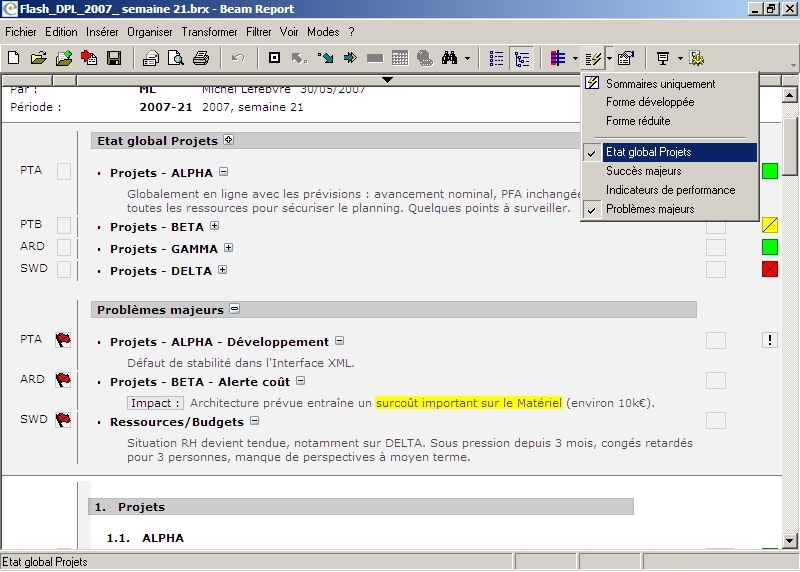Click the yellow gears wizard icon
This screenshot has height=572, width=800.
click(x=697, y=59)
